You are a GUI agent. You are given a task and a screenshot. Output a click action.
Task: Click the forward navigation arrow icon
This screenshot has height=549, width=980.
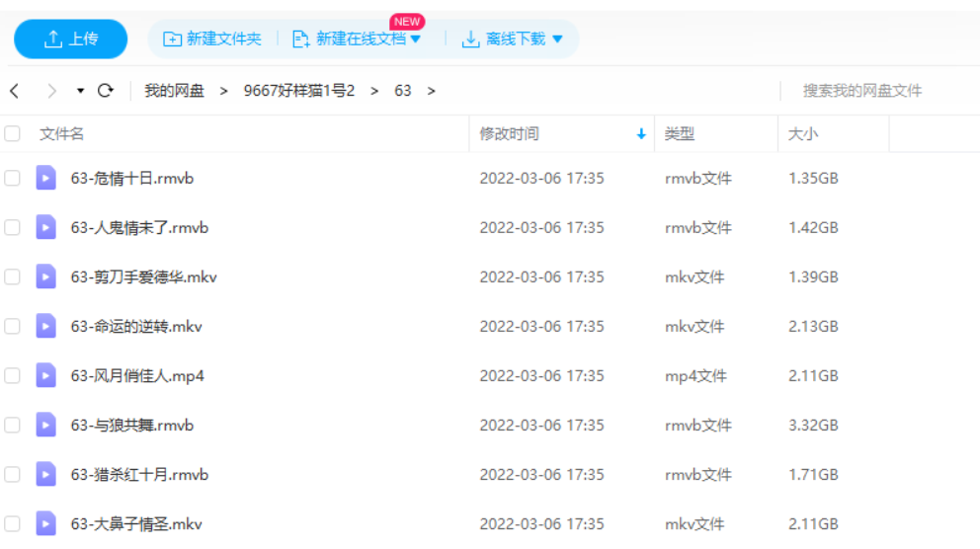[51, 91]
